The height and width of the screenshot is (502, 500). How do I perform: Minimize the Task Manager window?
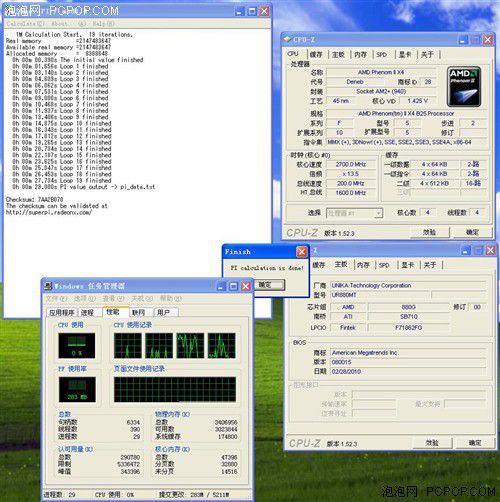pyautogui.click(x=221, y=286)
